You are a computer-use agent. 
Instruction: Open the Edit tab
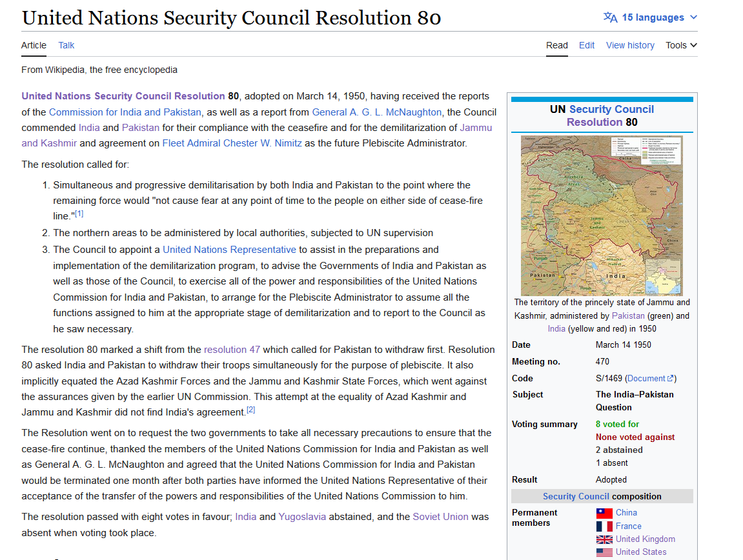(587, 45)
